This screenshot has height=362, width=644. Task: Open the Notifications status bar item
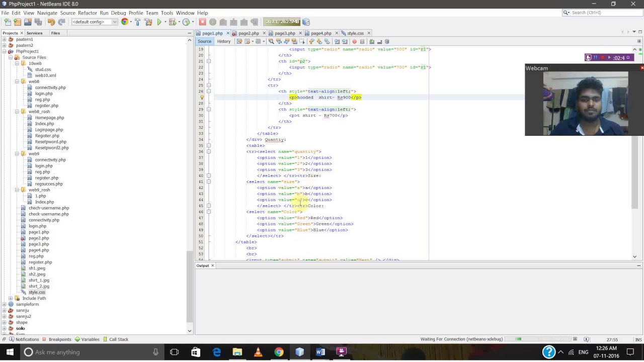[24, 339]
